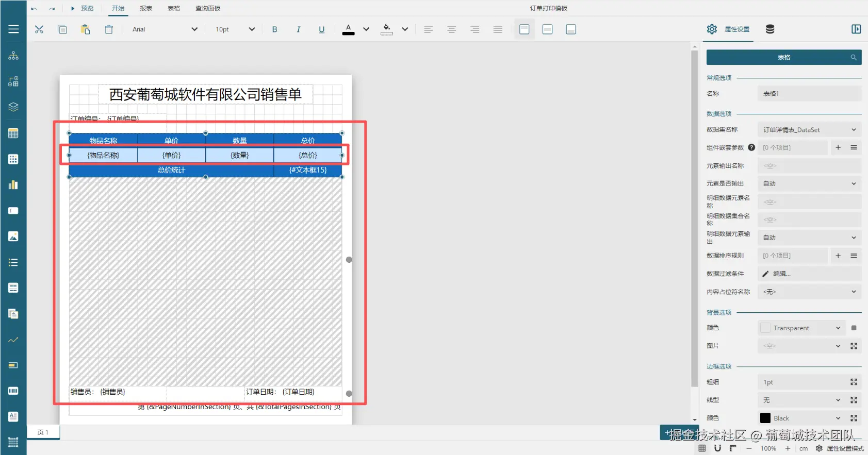The height and width of the screenshot is (455, 868).
Task: Toggle italic formatting
Action: [x=298, y=29]
